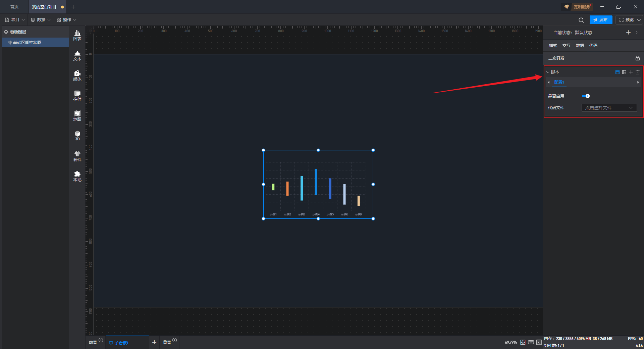Open the 代码文件 file selection dropdown
The image size is (644, 349).
[x=609, y=108]
